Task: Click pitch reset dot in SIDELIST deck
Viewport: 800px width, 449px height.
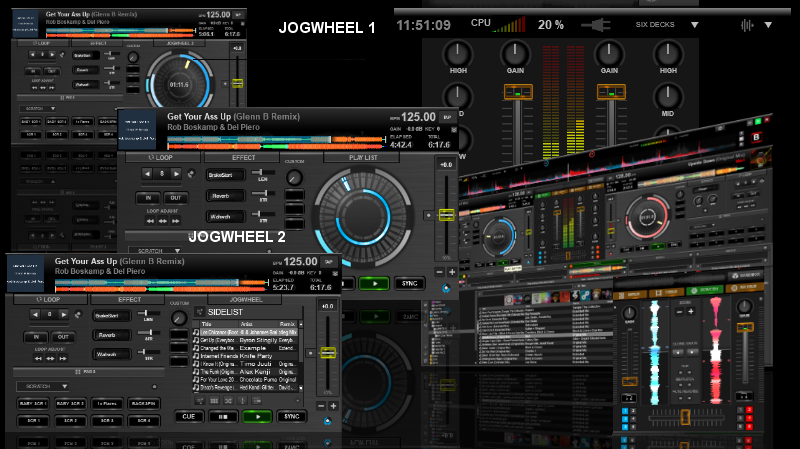Action: point(310,353)
